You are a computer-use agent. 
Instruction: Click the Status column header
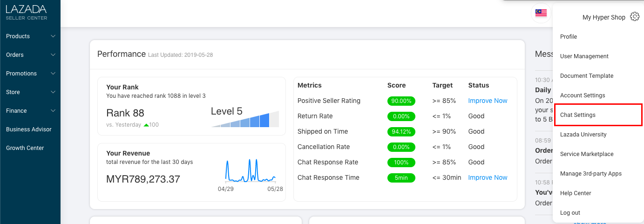[479, 85]
